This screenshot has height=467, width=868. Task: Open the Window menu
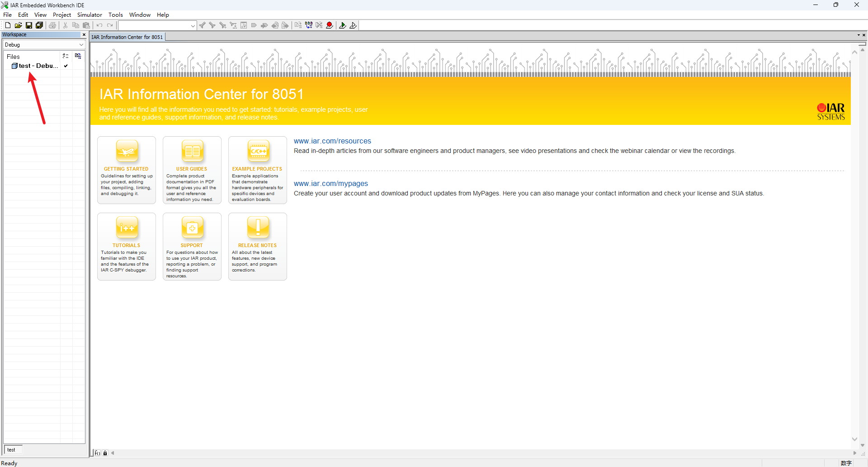pos(140,14)
